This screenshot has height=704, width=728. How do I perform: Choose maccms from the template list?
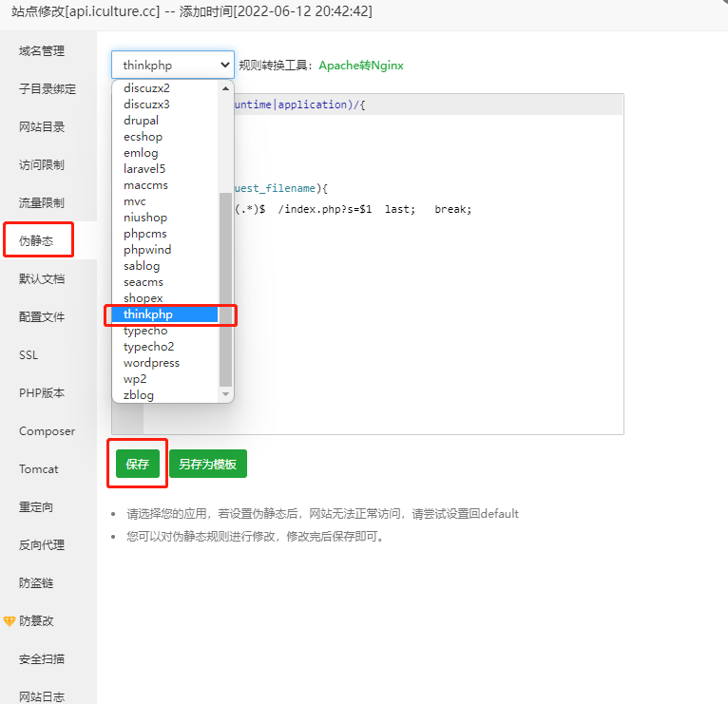coord(164,185)
